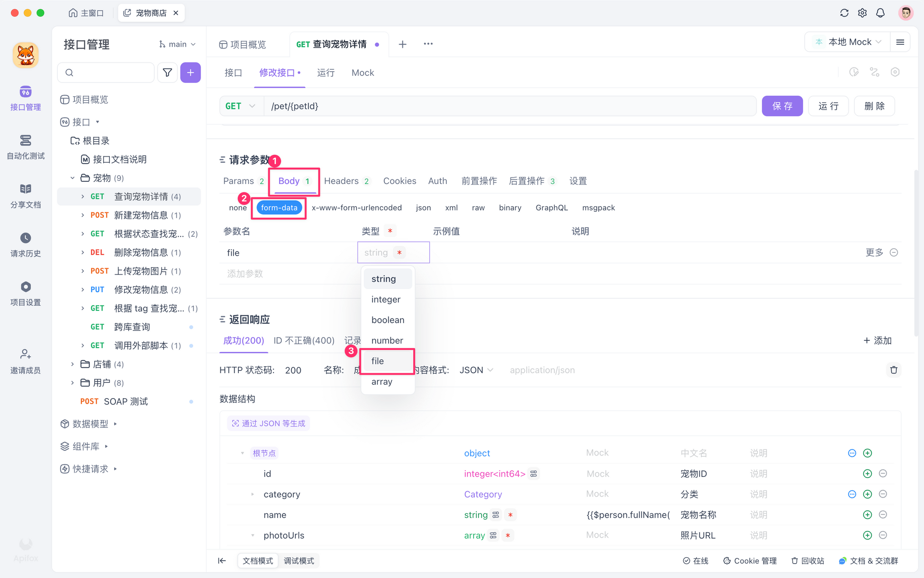Click the settings circle icon near Mock tab row

[895, 72]
